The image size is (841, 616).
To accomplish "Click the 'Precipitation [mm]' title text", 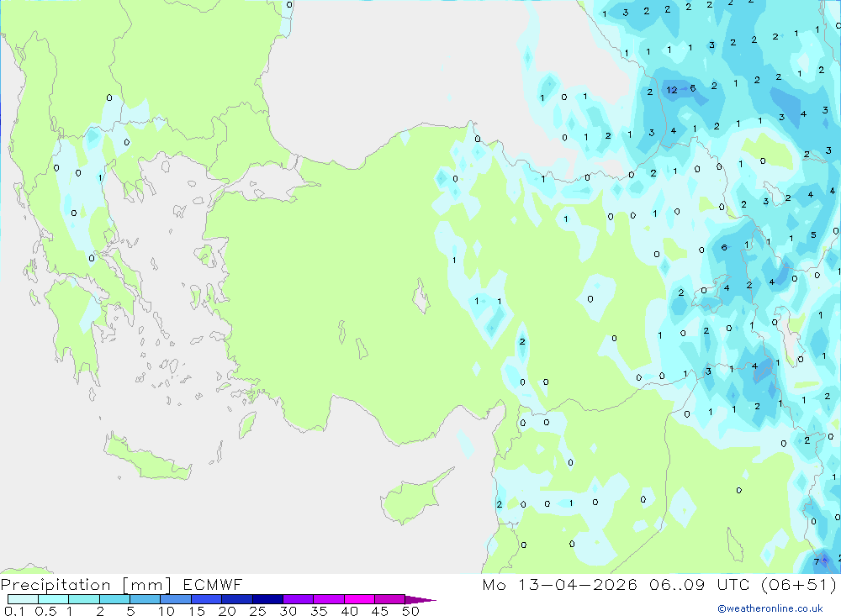I will click(x=86, y=584).
